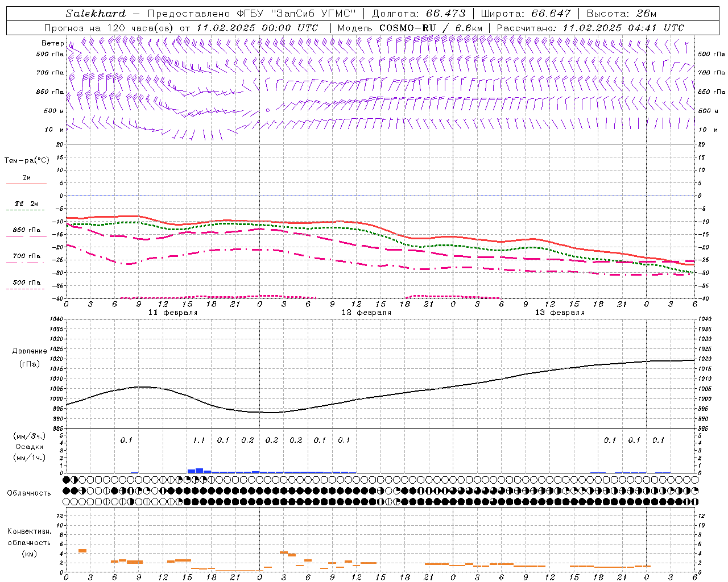The height and width of the screenshot is (582, 728).
Task: Select the text Предоставлено ФГБУ "ЗапСиб УГМС"
Action: tap(251, 14)
